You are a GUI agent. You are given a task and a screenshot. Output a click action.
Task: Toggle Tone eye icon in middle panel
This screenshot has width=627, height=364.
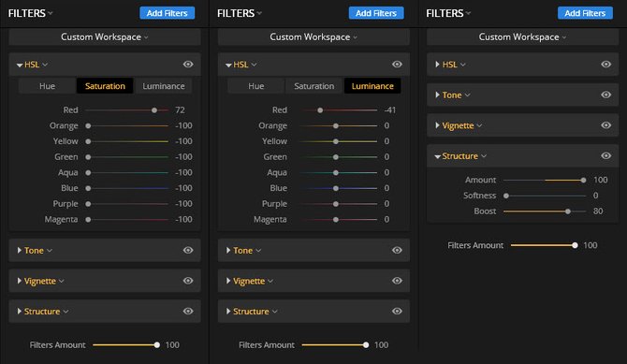pyautogui.click(x=397, y=250)
